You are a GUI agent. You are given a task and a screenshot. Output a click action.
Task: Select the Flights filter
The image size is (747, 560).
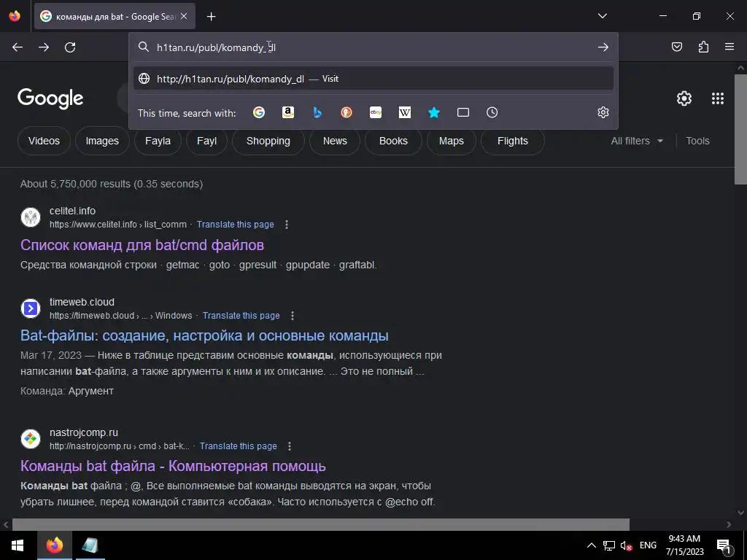click(x=513, y=141)
